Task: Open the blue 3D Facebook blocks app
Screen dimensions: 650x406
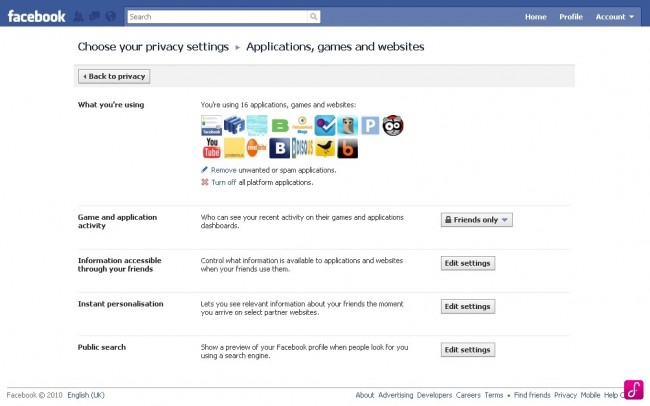Action: click(x=234, y=126)
